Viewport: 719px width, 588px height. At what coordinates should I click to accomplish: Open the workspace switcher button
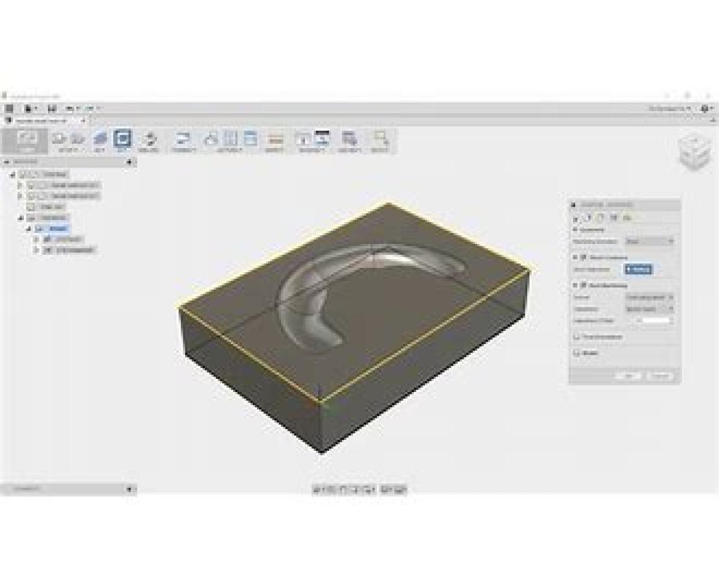pyautogui.click(x=26, y=141)
